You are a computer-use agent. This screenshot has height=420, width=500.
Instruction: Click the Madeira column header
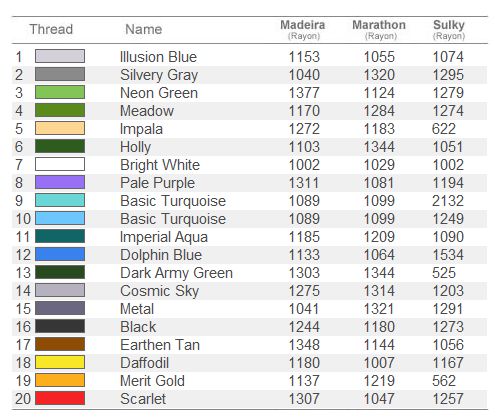click(x=303, y=30)
